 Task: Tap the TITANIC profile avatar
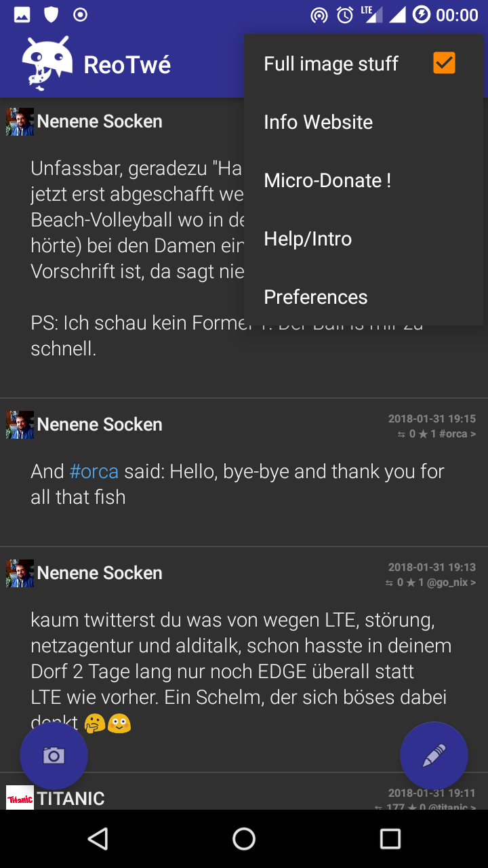[x=20, y=797]
